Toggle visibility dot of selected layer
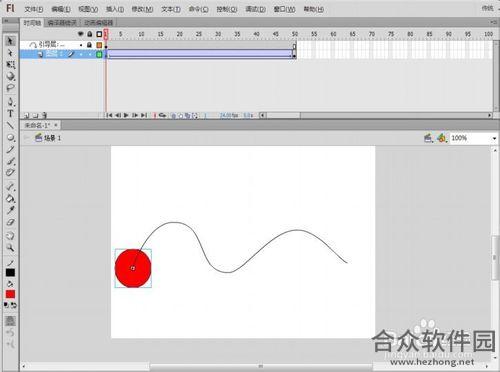This screenshot has width=500, height=372. click(81, 54)
